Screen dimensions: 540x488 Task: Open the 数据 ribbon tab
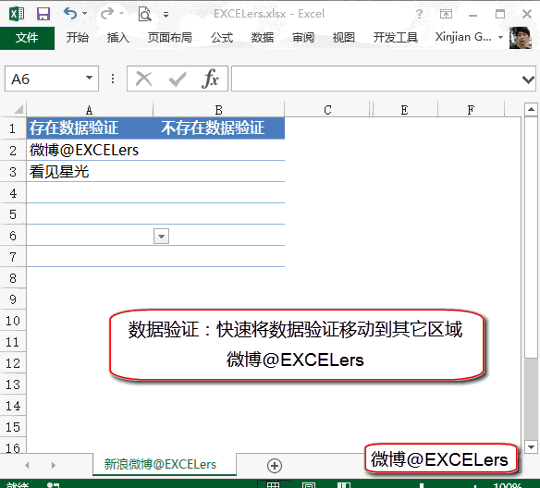pos(262,38)
